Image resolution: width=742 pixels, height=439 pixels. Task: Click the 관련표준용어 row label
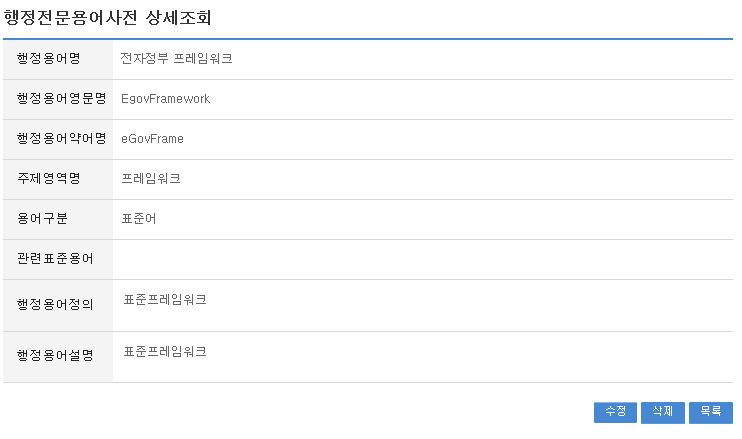click(55, 259)
